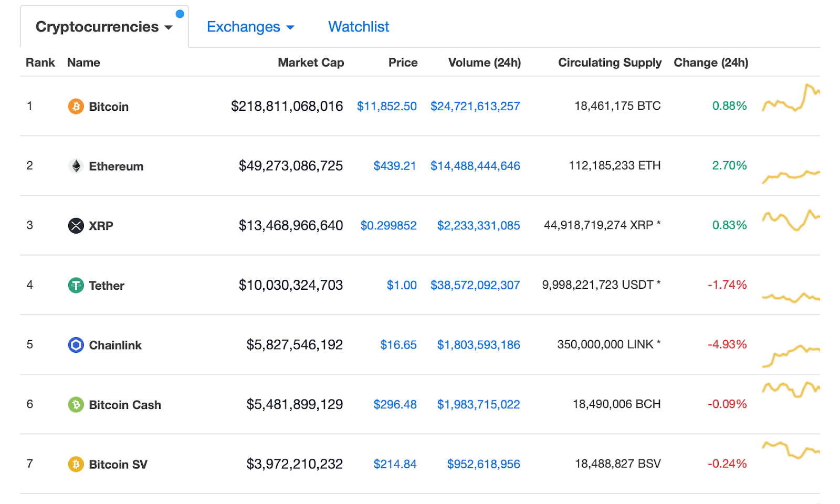Click the orange Bitcoin coin icon
The height and width of the screenshot is (504, 840).
76,107
